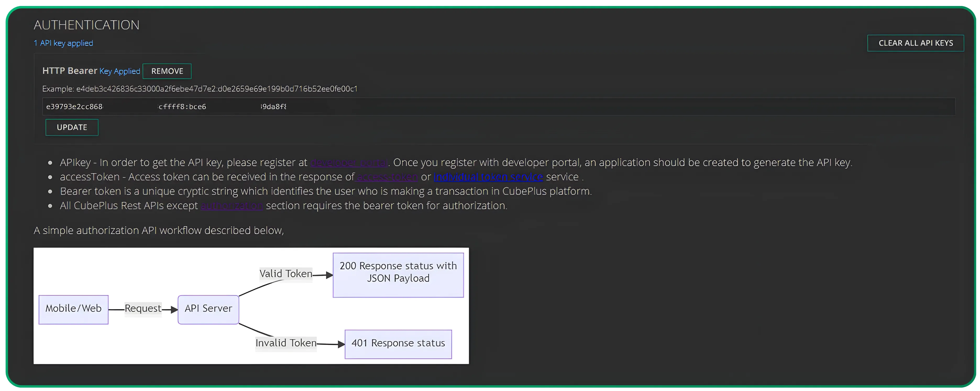Click the 'Valid Token' label in the diagram
This screenshot has height=391, width=980.
click(286, 273)
